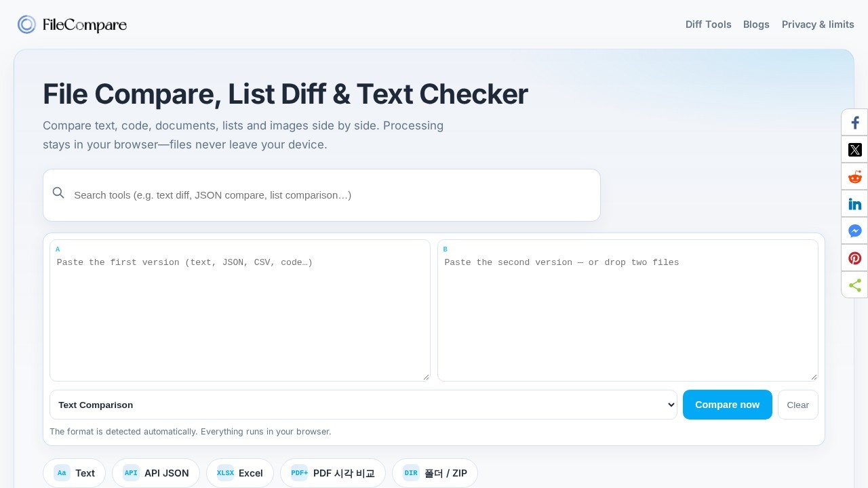Open the Diff Tools menu

point(708,24)
